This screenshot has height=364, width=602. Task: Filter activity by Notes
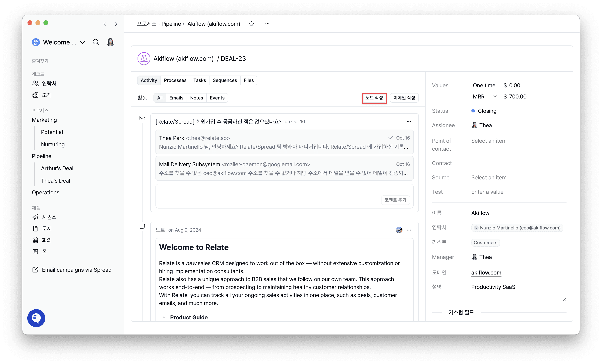point(196,98)
